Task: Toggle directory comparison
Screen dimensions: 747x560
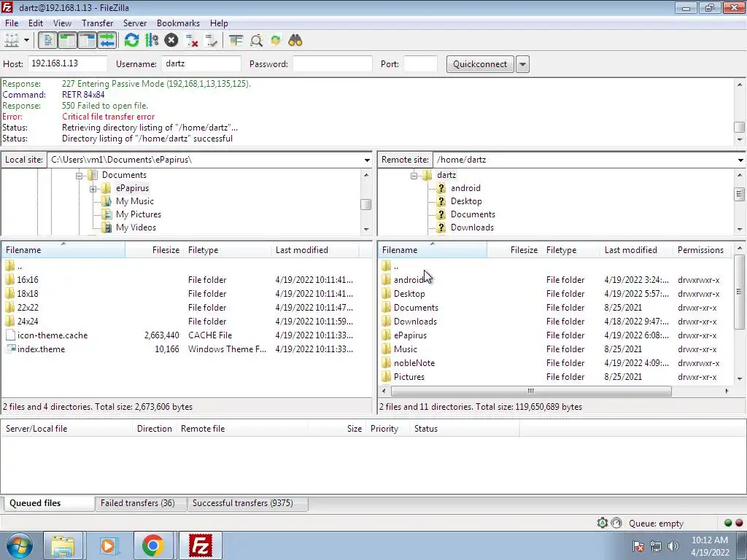Action: [x=256, y=41]
